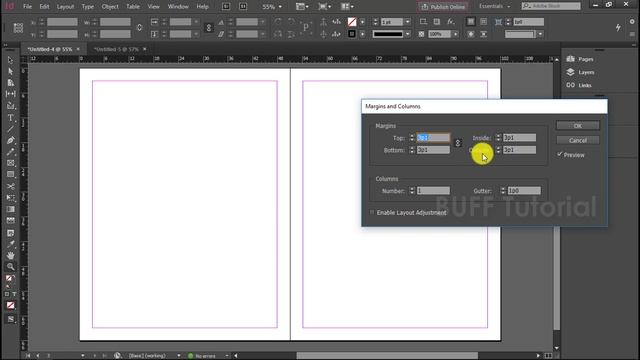Select the Gradient Feather tool
The width and height of the screenshot is (640, 360).
point(10,220)
